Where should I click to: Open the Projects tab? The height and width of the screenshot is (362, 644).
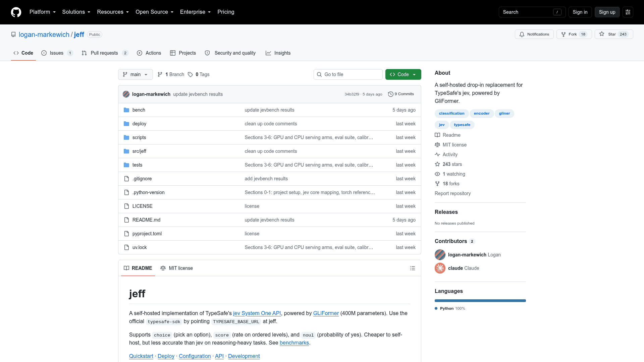click(x=183, y=53)
